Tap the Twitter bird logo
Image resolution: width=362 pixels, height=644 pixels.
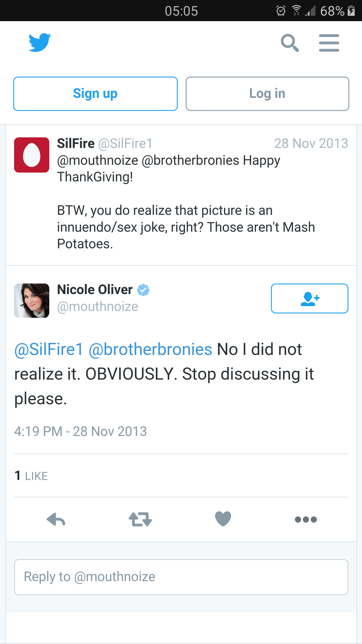[x=40, y=43]
